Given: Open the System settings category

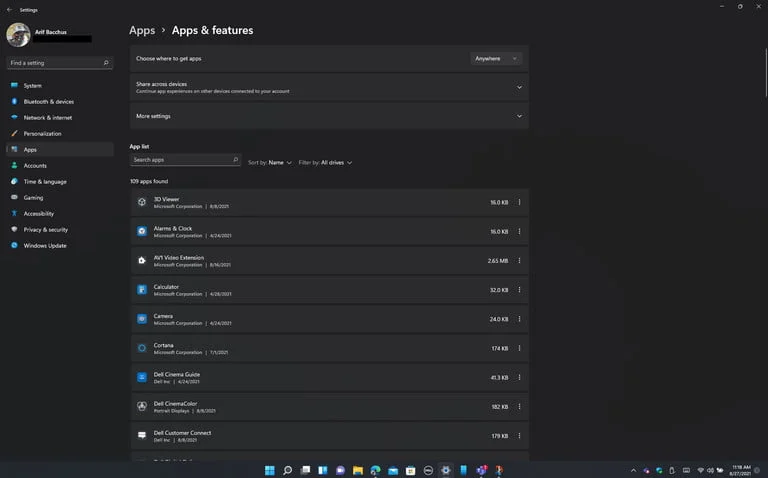Looking at the screenshot, I should pos(60,85).
